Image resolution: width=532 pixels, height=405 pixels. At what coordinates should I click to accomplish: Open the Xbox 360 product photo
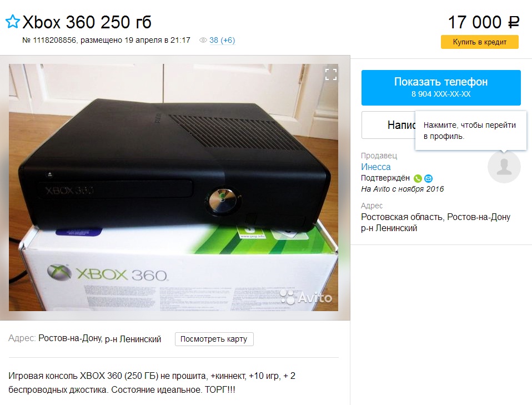(x=173, y=187)
